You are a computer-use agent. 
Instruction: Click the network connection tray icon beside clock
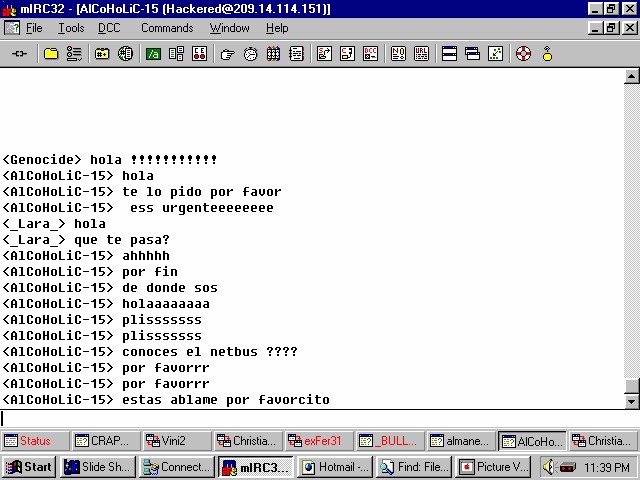567,467
